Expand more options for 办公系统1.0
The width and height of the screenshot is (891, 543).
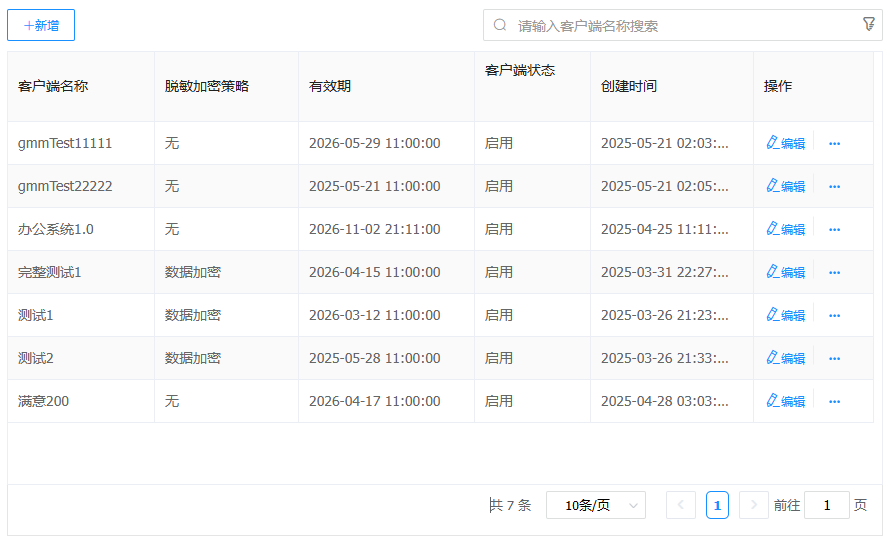click(x=834, y=230)
